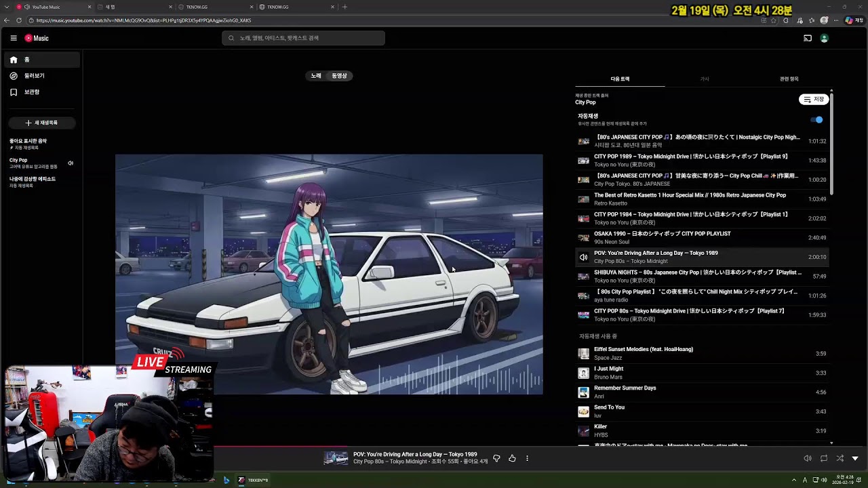Select the 다음 트랙 tab
This screenshot has width=868, height=488.
(620, 79)
